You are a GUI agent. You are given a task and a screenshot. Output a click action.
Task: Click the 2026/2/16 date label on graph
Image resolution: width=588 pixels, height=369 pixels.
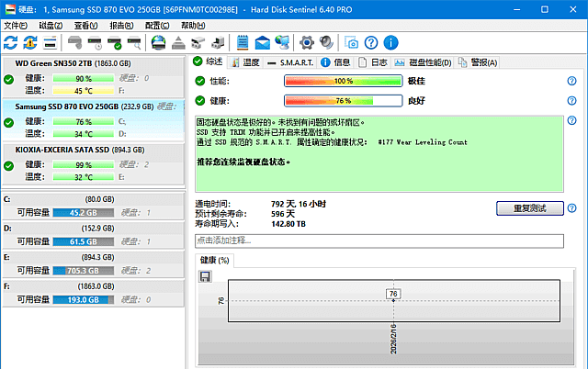(393, 340)
